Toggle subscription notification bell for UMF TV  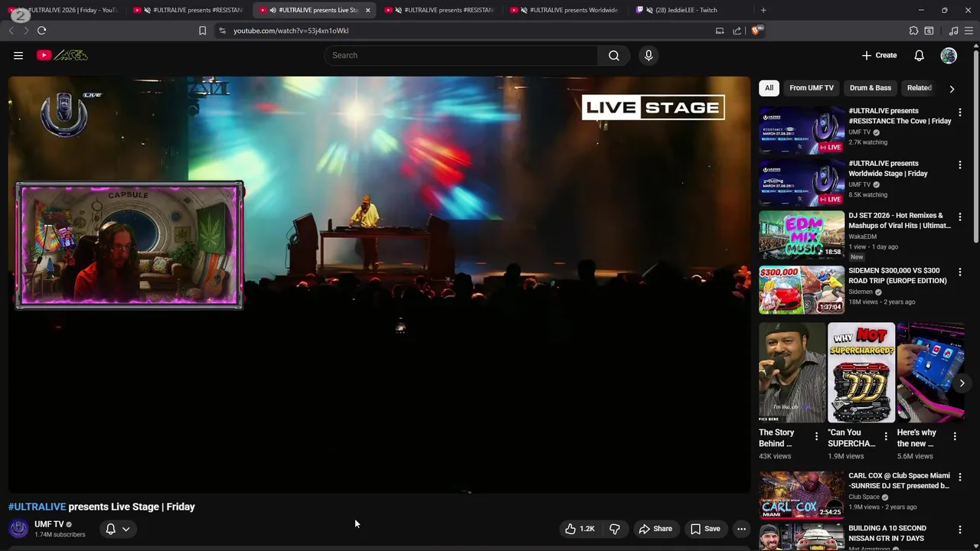[118, 529]
